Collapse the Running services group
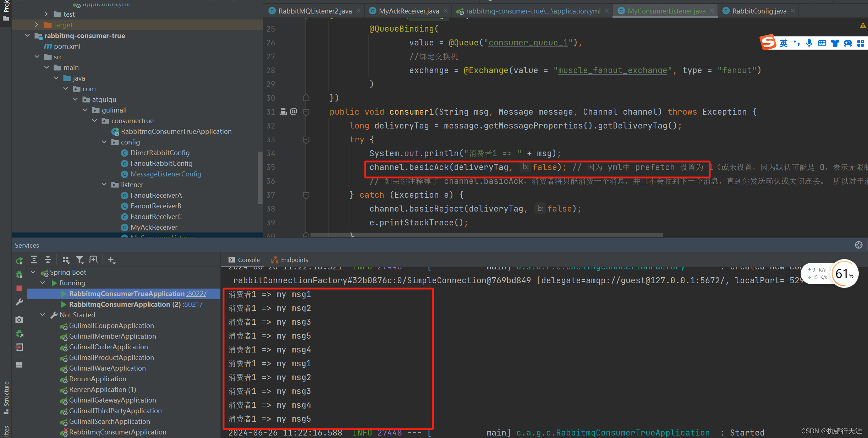 pos(43,283)
